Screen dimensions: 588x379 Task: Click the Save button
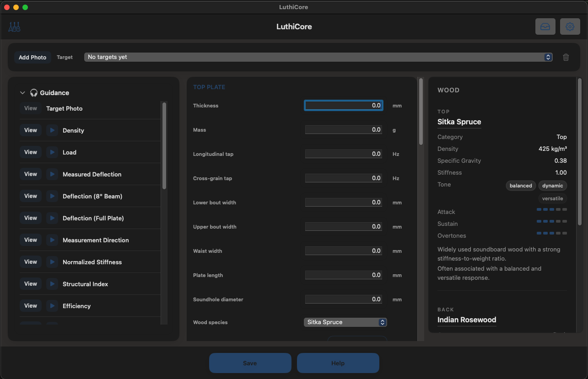[250, 363]
